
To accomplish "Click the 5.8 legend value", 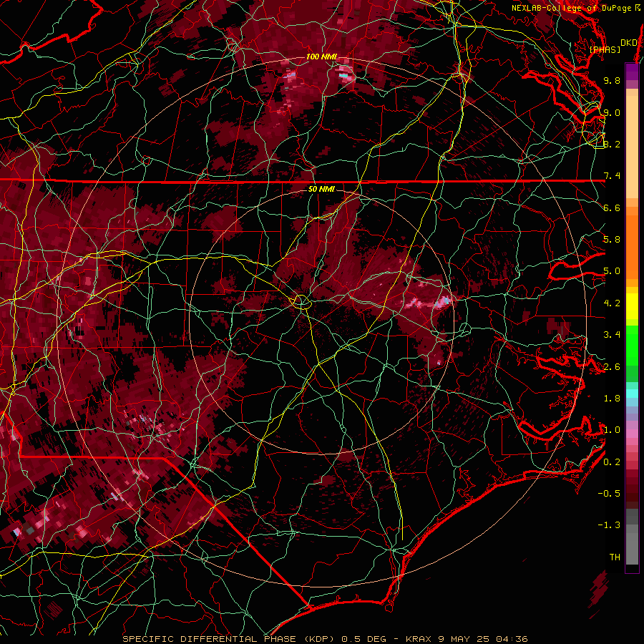I will [x=612, y=240].
